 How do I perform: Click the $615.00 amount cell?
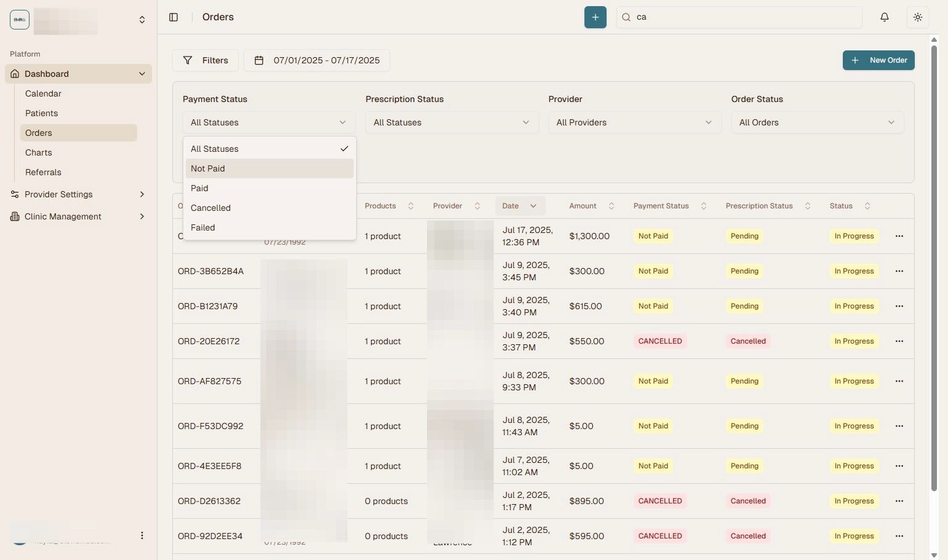(586, 306)
